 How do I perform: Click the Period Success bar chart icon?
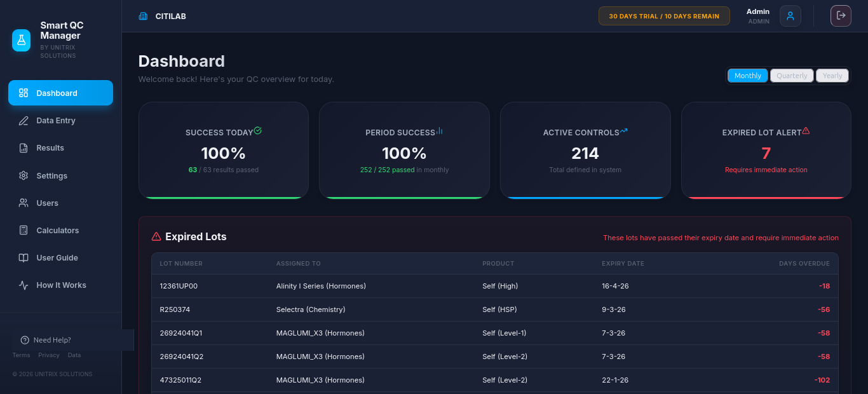[x=440, y=131]
